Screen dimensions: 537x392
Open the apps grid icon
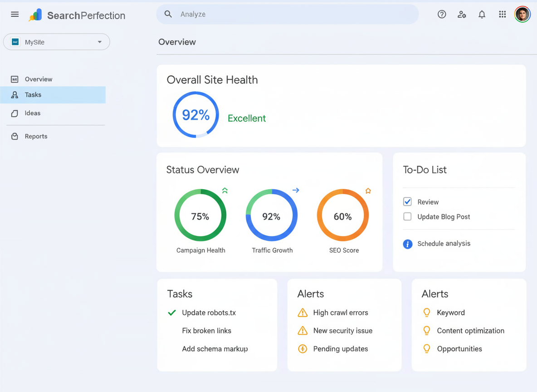pos(502,14)
